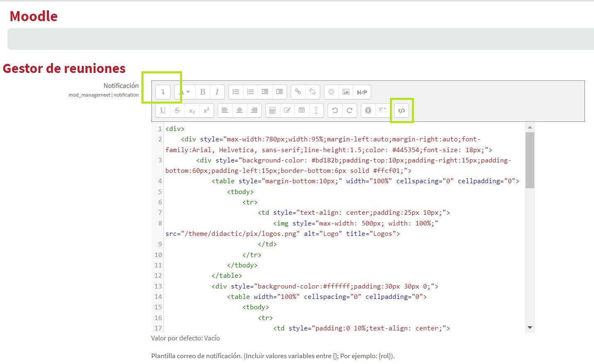Redo the last change

coord(350,110)
